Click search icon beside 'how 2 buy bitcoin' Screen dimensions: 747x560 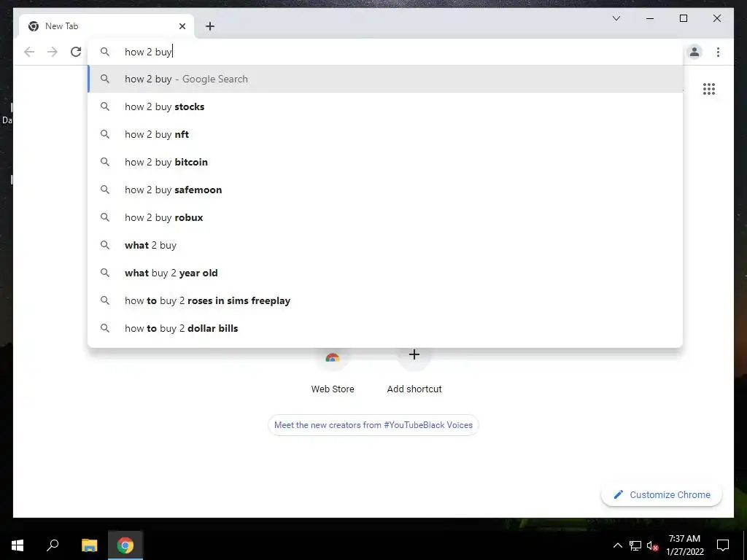tap(105, 162)
